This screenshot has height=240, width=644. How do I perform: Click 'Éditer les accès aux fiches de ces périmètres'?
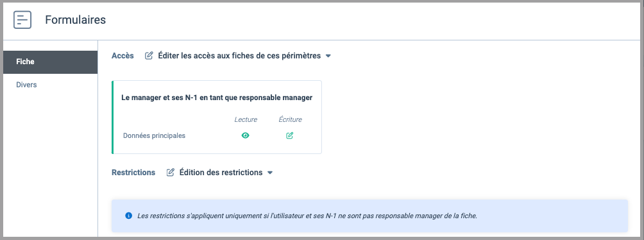[239, 55]
